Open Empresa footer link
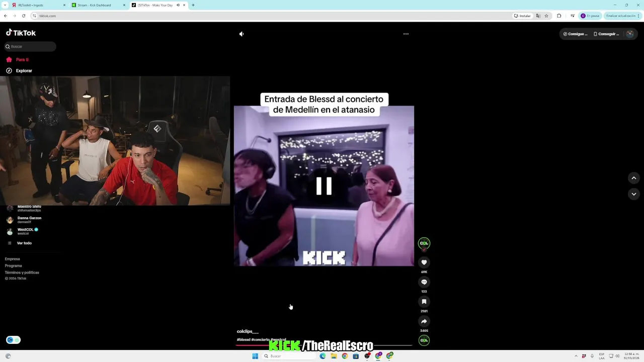This screenshot has width=644, height=362. pyautogui.click(x=13, y=259)
